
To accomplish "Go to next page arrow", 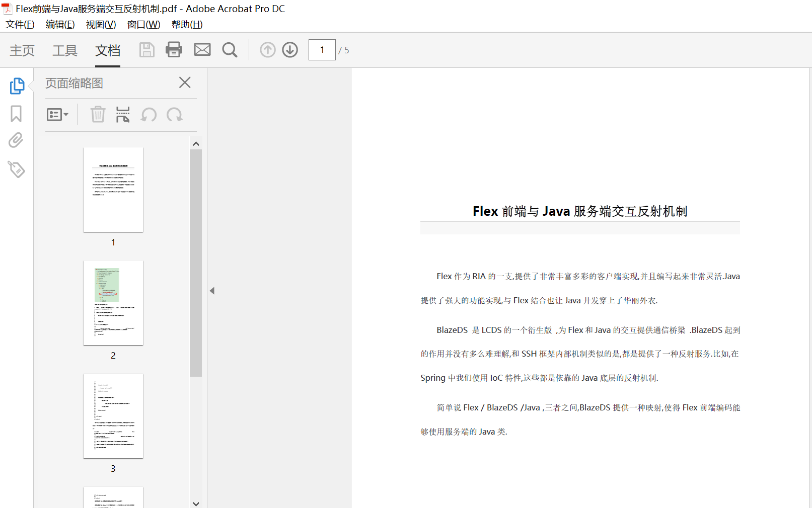I will point(290,50).
